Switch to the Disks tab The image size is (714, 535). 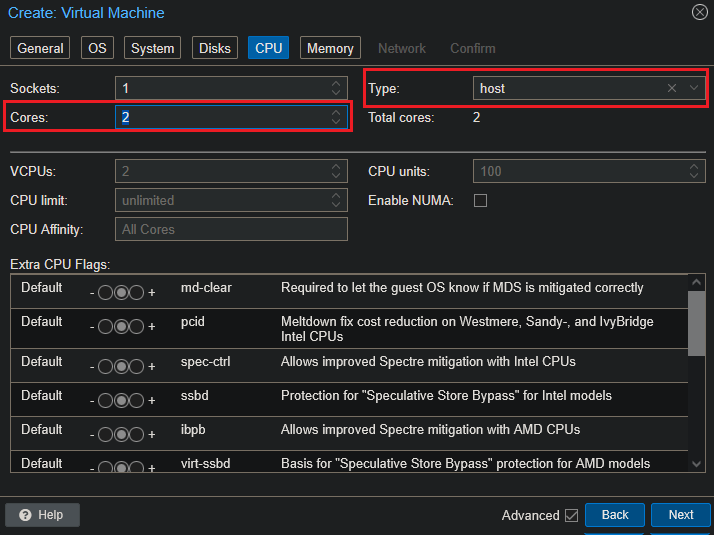214,48
